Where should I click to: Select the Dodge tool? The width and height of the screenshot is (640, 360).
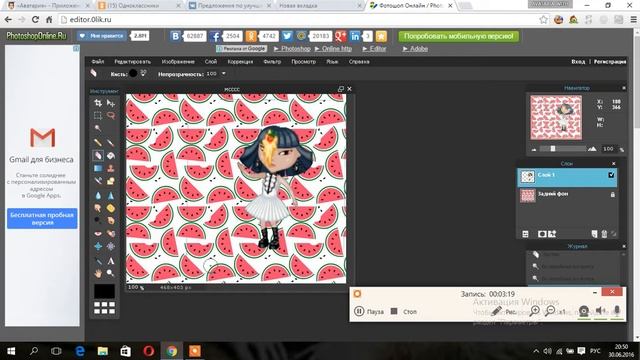coord(98,221)
